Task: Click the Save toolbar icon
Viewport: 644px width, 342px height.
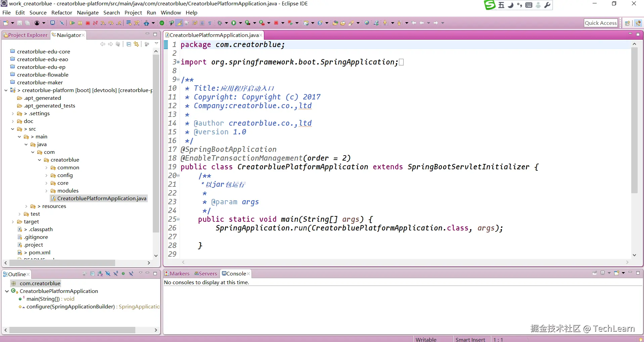Action: point(19,23)
